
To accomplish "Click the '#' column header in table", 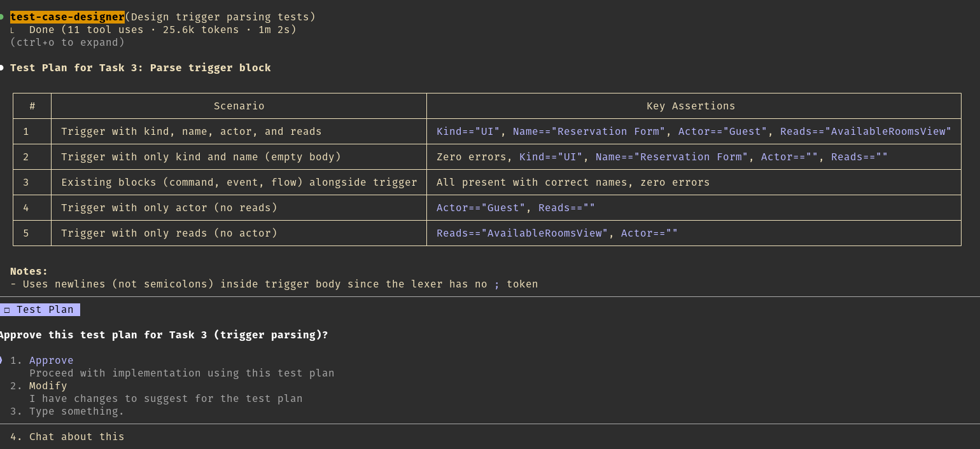I will [x=32, y=106].
